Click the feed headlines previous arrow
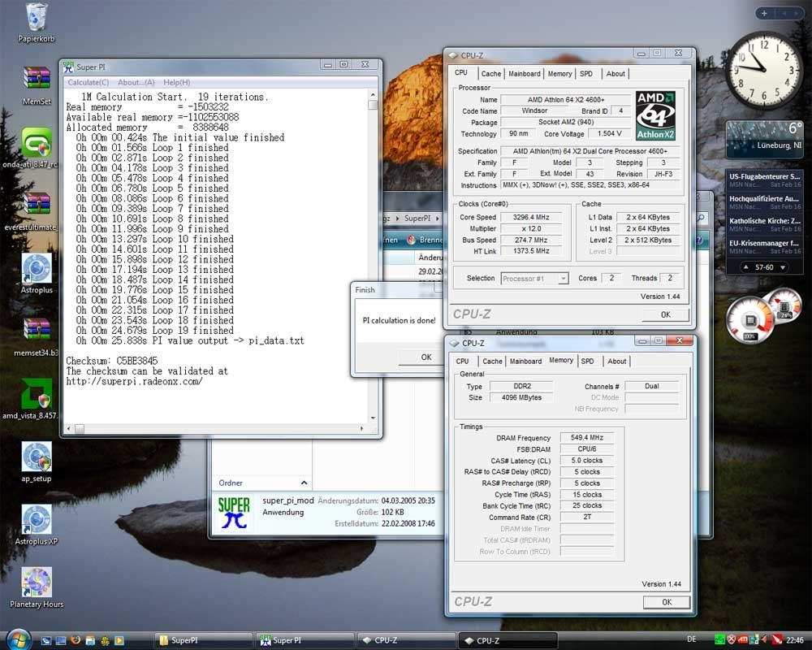 745,267
